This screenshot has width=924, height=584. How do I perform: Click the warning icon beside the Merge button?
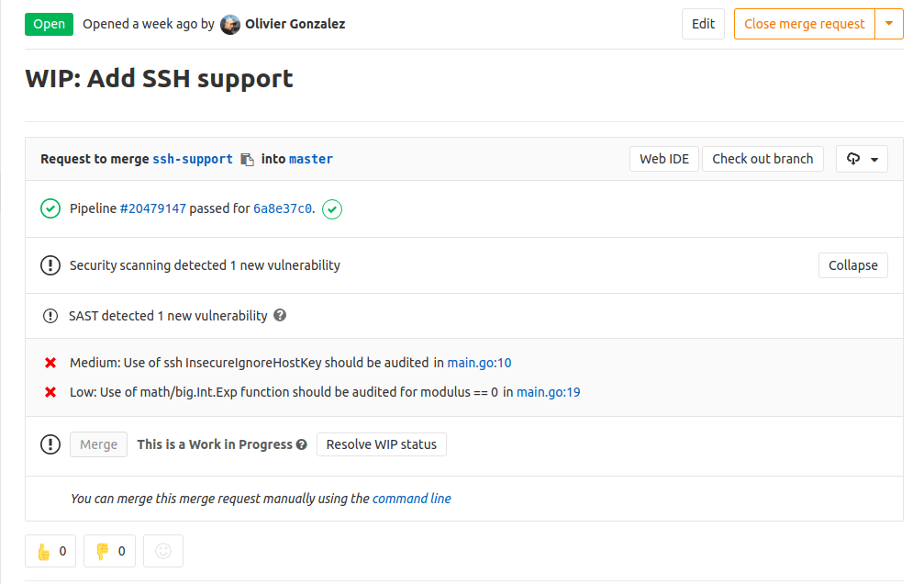pyautogui.click(x=50, y=444)
